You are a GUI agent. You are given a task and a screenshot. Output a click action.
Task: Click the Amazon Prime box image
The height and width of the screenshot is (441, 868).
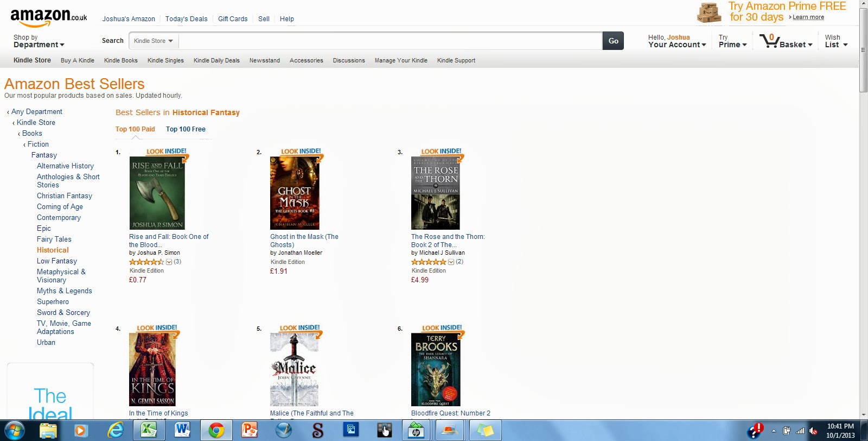[x=709, y=12]
